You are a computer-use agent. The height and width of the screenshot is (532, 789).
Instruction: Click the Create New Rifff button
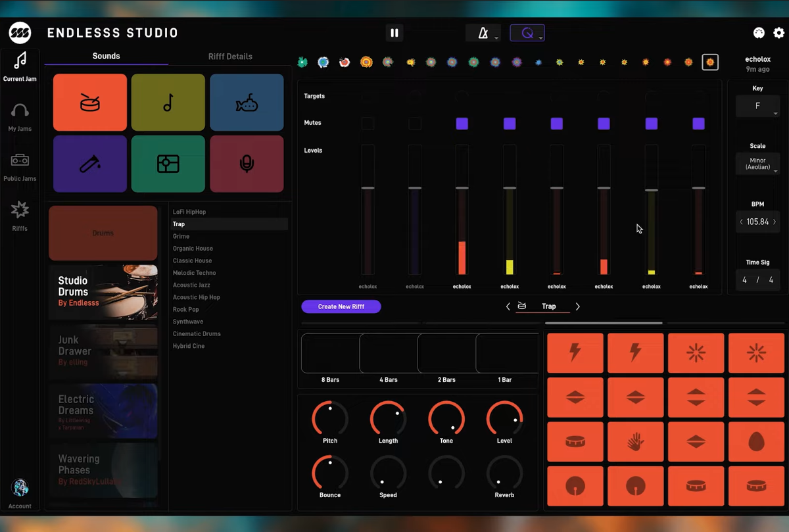pyautogui.click(x=341, y=306)
